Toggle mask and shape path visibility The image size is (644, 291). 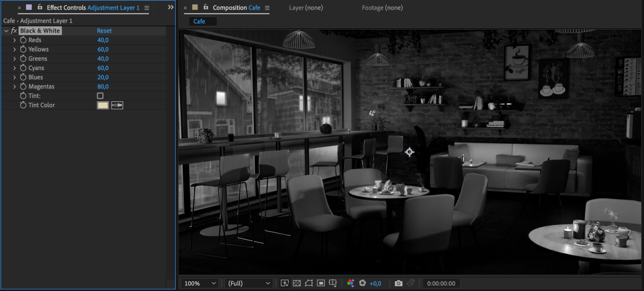(x=309, y=283)
